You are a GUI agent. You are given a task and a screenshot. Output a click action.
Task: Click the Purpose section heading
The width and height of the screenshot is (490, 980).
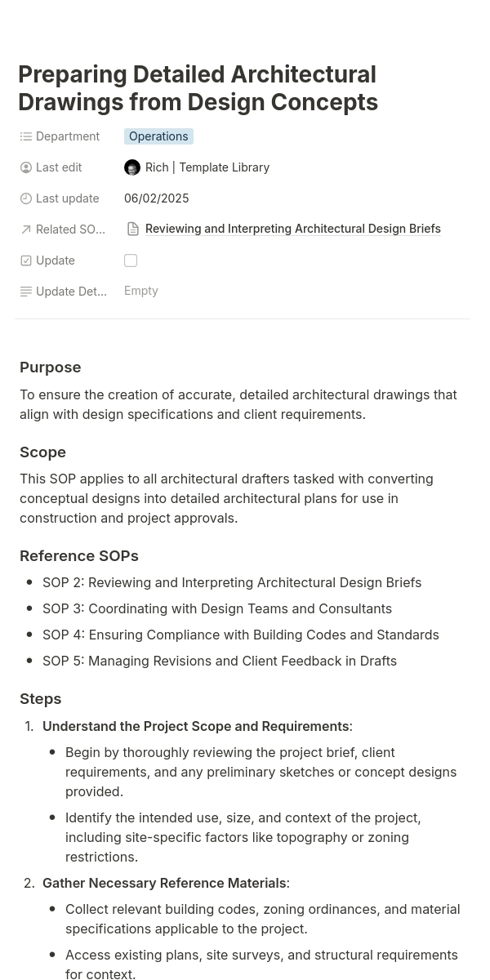click(x=51, y=367)
